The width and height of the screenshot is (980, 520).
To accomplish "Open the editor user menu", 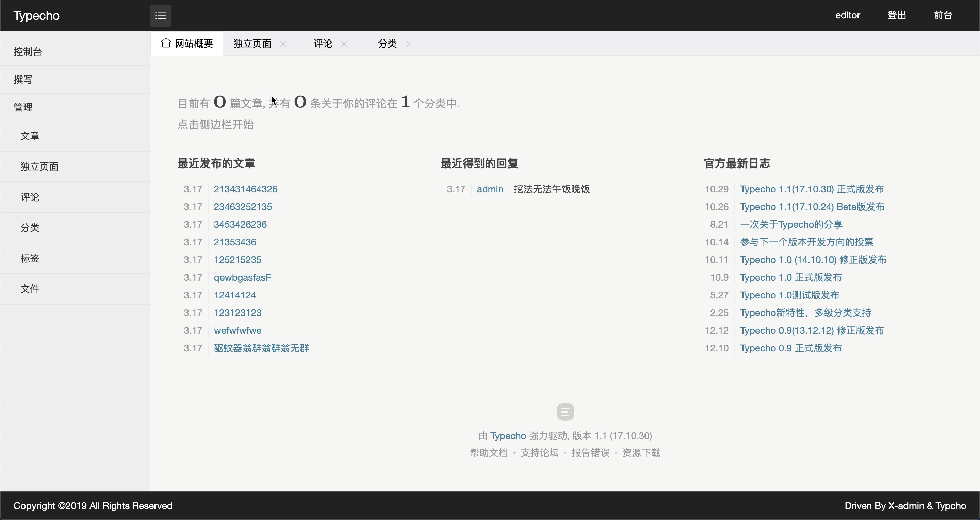I will click(848, 15).
